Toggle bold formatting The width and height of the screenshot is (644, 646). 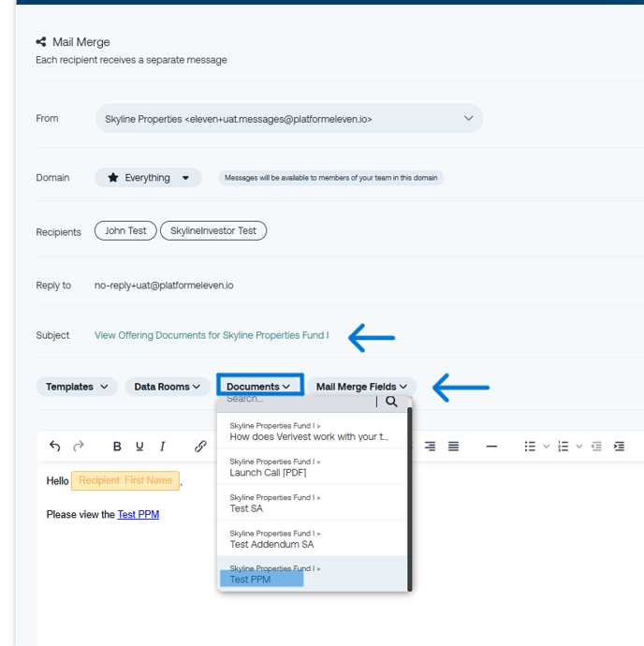pyautogui.click(x=117, y=447)
